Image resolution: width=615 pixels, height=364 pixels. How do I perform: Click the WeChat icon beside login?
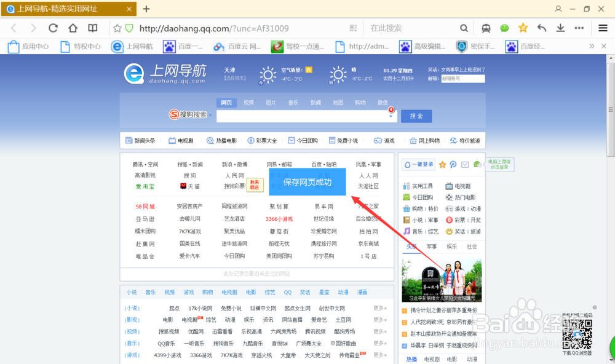(x=477, y=164)
